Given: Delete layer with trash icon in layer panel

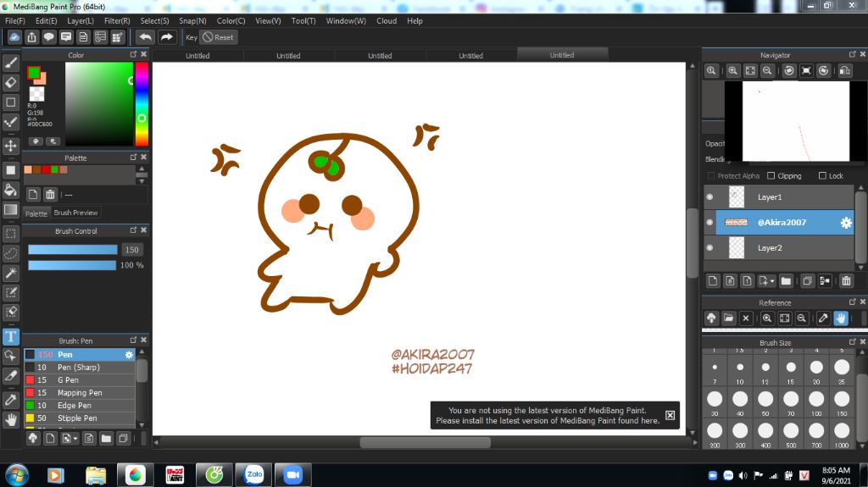Looking at the screenshot, I should (846, 281).
